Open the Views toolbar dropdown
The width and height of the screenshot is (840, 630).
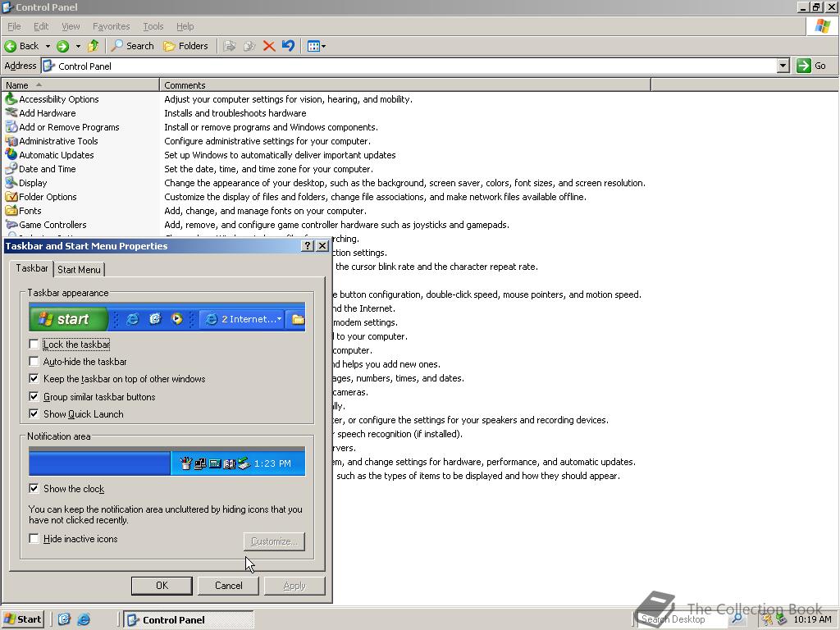tap(317, 46)
